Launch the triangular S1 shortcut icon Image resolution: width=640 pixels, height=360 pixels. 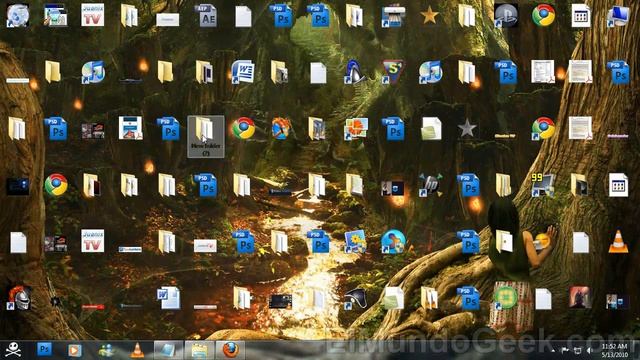point(392,72)
